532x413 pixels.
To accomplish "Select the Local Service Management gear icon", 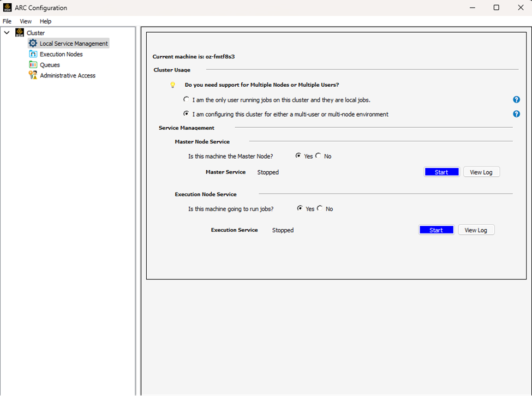I will tap(33, 43).
